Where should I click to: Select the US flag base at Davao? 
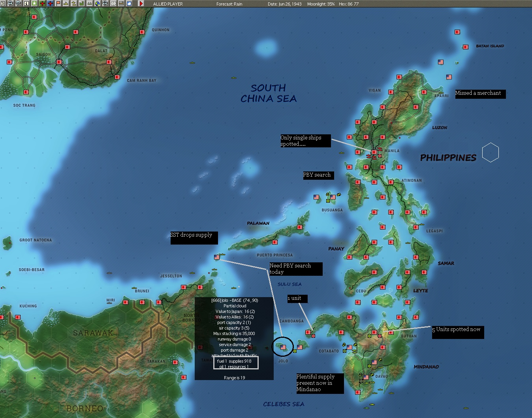(x=366, y=377)
